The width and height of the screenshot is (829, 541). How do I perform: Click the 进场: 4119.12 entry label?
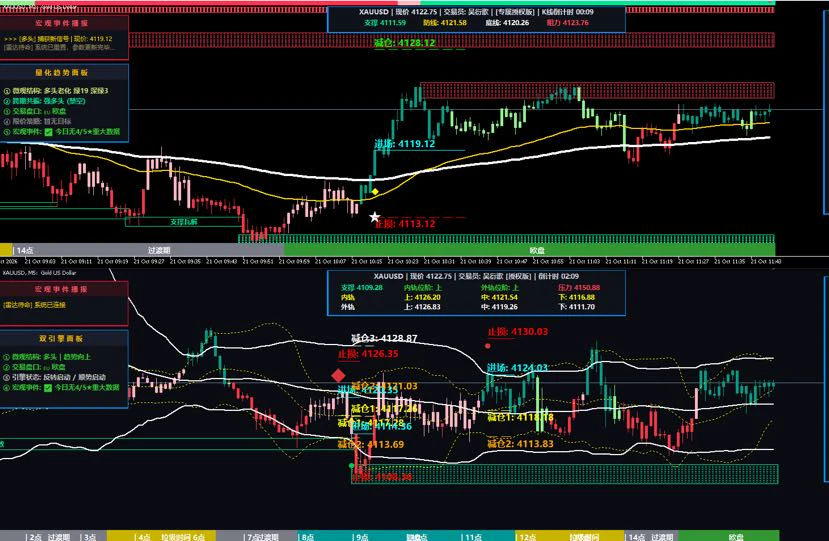(405, 144)
